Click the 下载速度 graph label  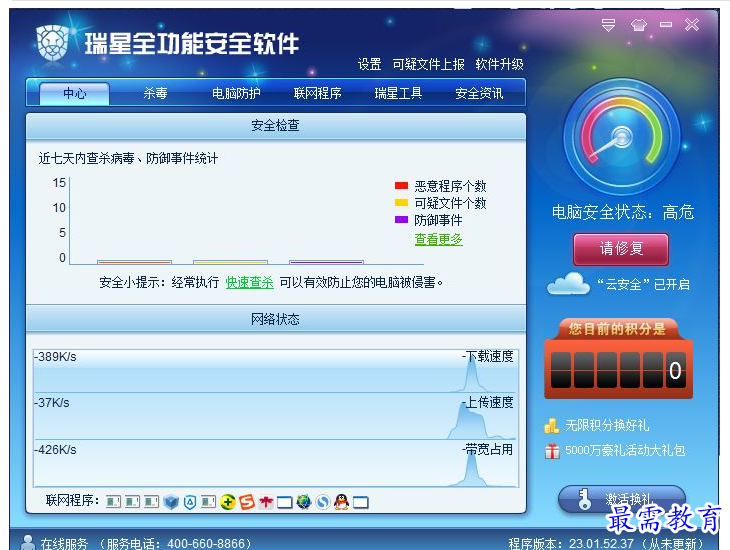point(489,356)
